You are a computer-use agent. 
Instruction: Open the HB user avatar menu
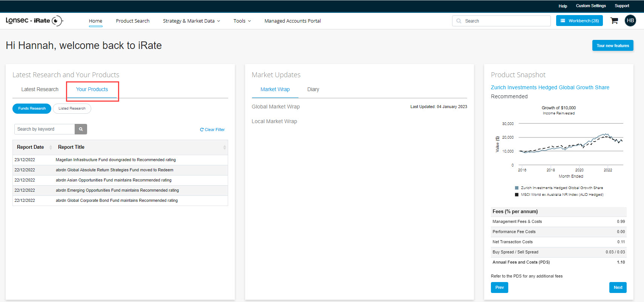click(x=630, y=21)
